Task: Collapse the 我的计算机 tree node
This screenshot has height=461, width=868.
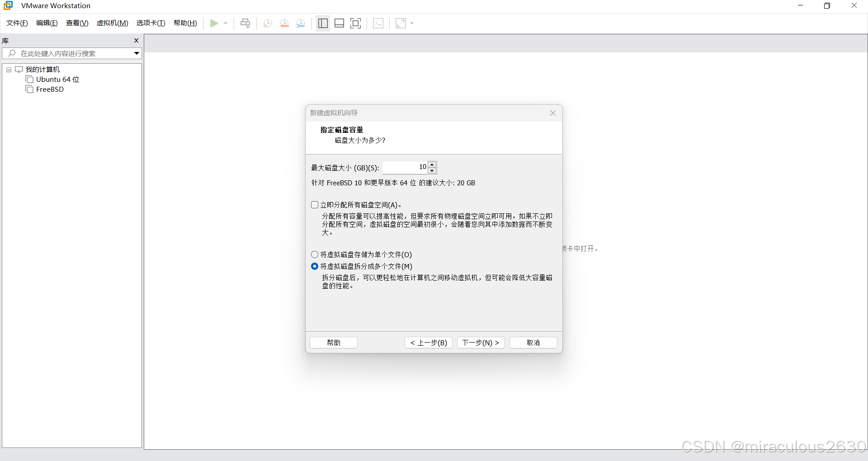Action: tap(9, 70)
